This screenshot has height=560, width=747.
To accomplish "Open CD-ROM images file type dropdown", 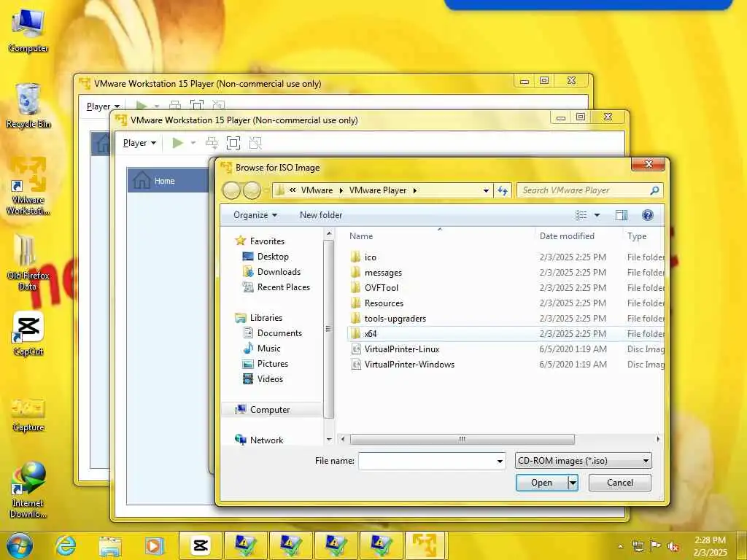I will [x=583, y=461].
